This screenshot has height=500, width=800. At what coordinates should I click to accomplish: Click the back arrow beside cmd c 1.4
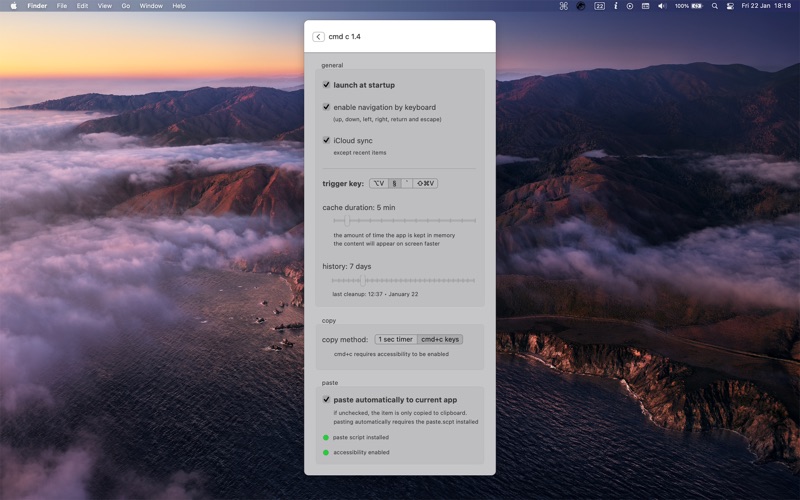coord(318,37)
